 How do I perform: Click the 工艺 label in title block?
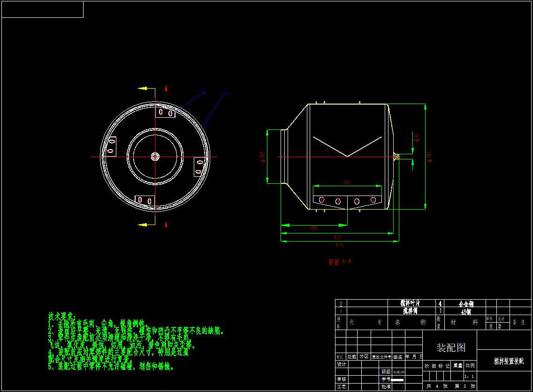click(x=341, y=386)
